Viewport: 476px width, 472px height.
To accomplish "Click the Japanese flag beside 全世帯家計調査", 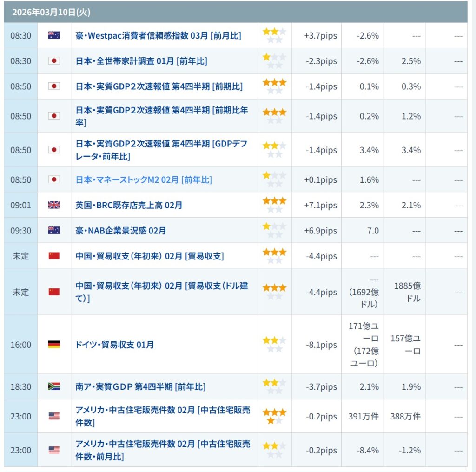I will point(54,61).
